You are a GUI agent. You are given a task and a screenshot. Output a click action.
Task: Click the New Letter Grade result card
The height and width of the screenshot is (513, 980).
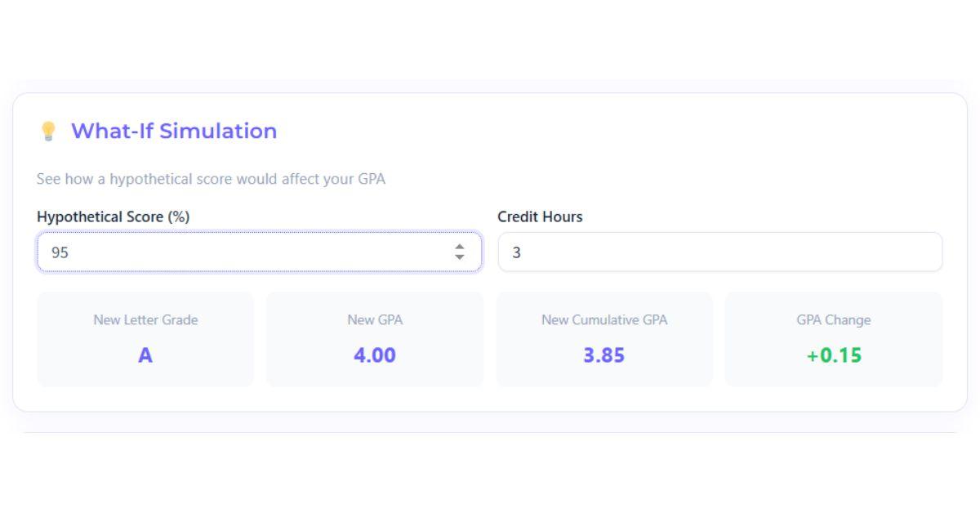click(x=145, y=338)
